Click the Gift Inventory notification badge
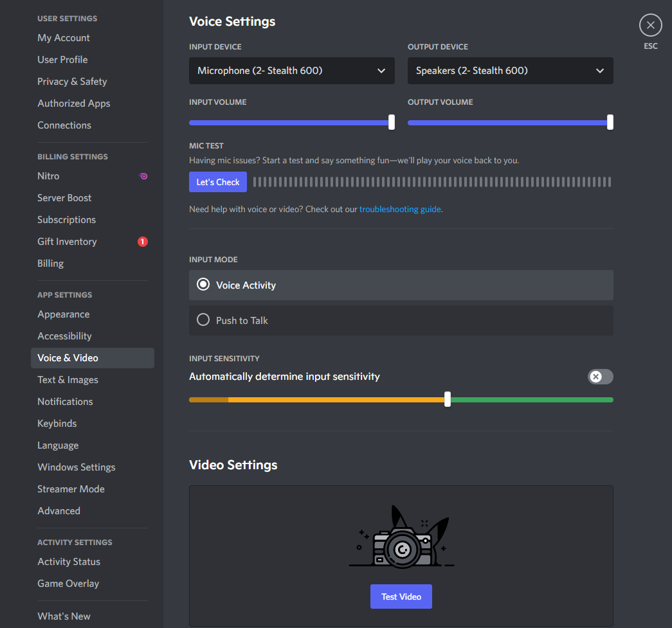 coord(143,242)
